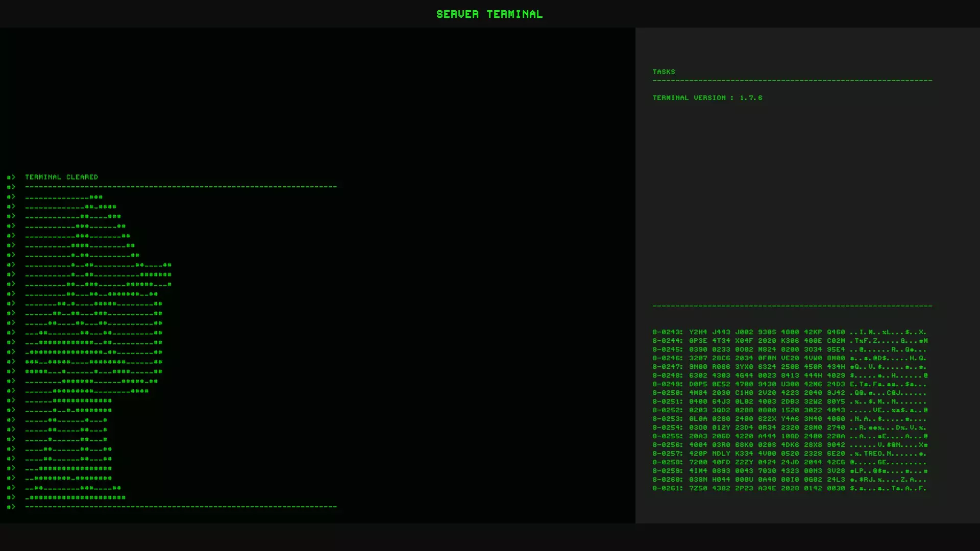Click the TASKS panel heading
The image size is (980, 551).
pyautogui.click(x=664, y=72)
